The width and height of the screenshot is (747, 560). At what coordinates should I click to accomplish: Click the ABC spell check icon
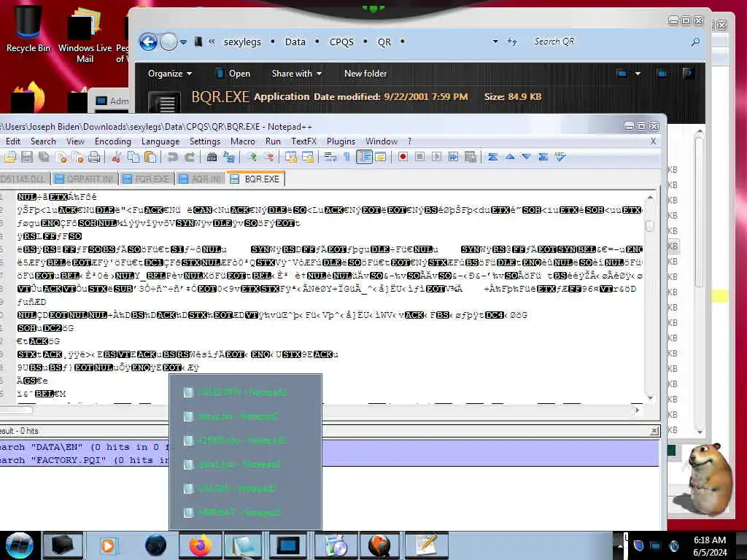pyautogui.click(x=560, y=157)
